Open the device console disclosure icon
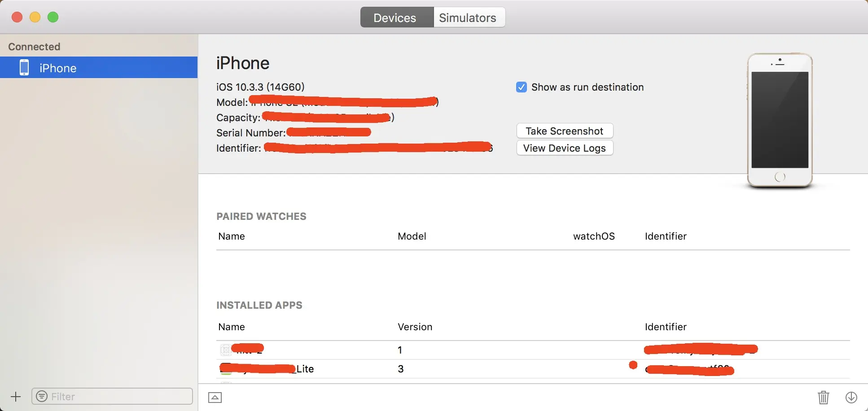The image size is (868, 411). click(x=215, y=398)
